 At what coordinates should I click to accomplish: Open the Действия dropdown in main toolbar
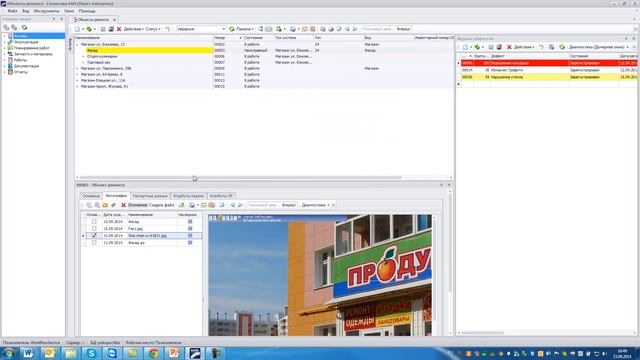(133, 29)
